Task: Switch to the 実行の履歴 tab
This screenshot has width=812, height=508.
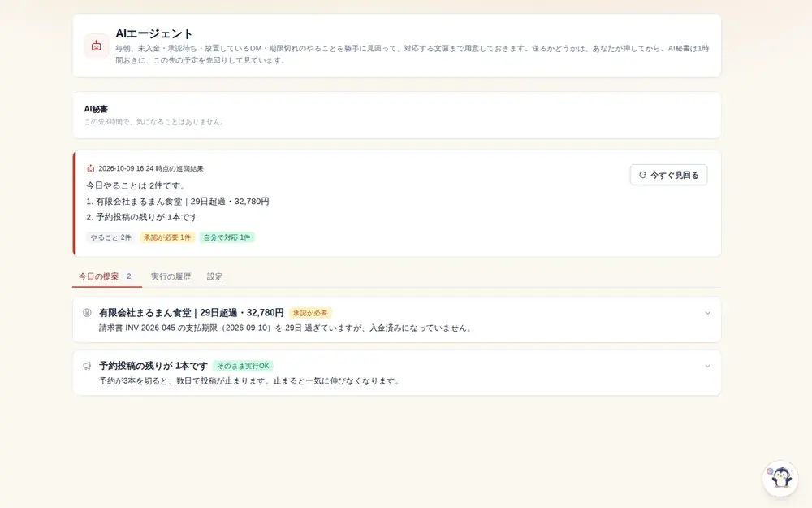Action: click(171, 277)
